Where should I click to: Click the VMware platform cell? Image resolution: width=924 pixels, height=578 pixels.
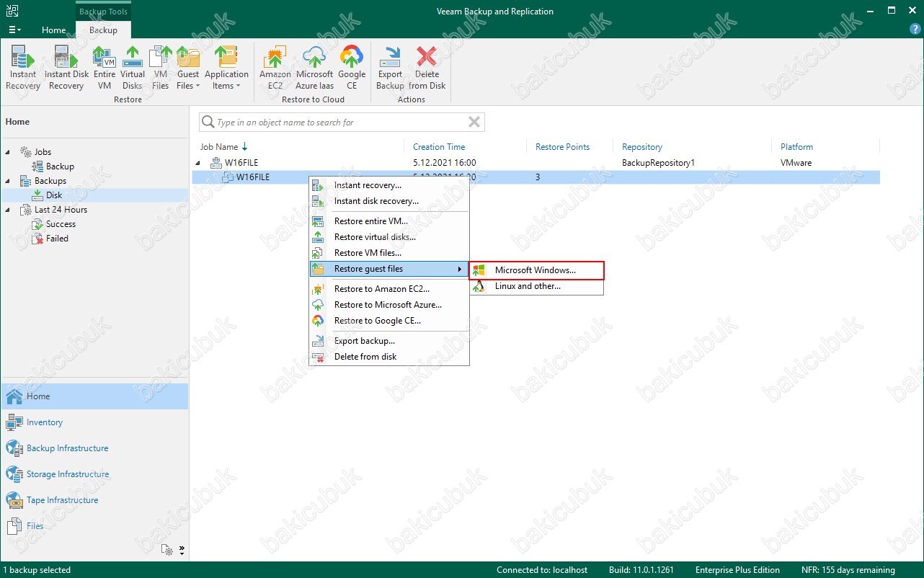pos(796,163)
